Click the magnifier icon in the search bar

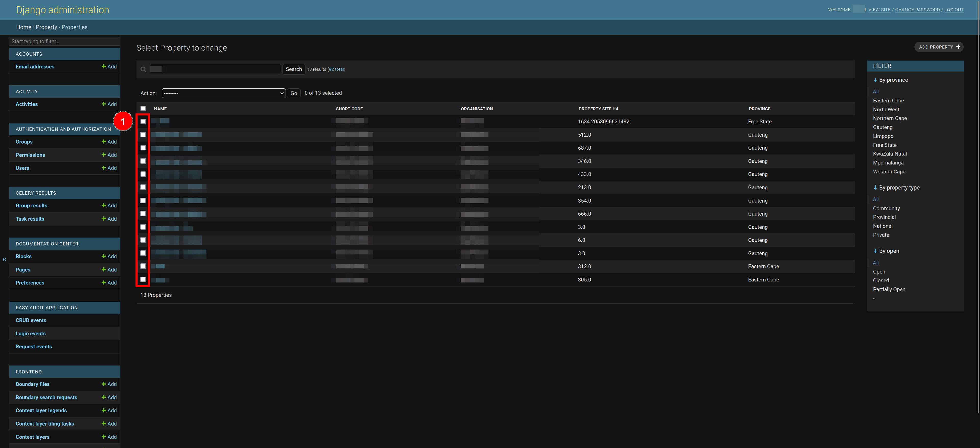(x=143, y=69)
